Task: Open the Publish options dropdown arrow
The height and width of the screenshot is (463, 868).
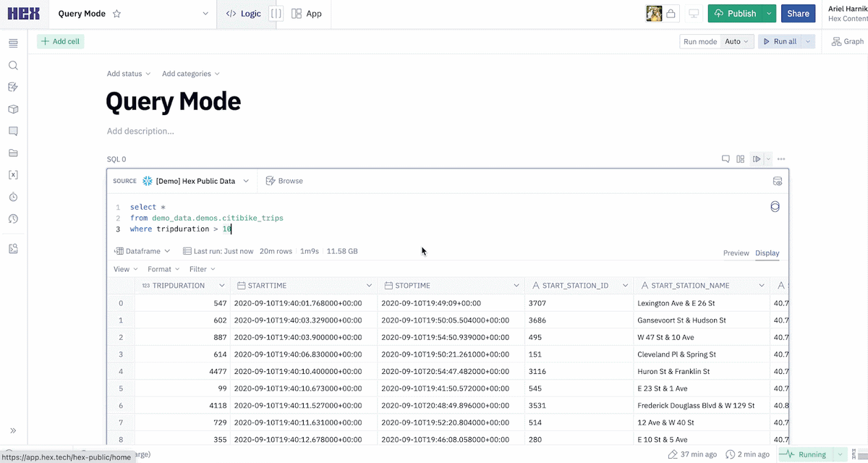Action: point(769,13)
